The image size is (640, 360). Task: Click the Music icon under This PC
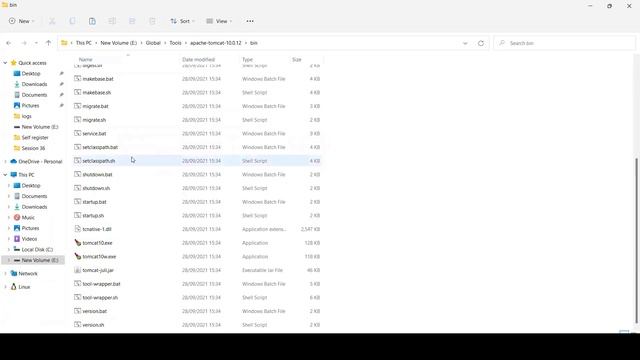[17, 218]
